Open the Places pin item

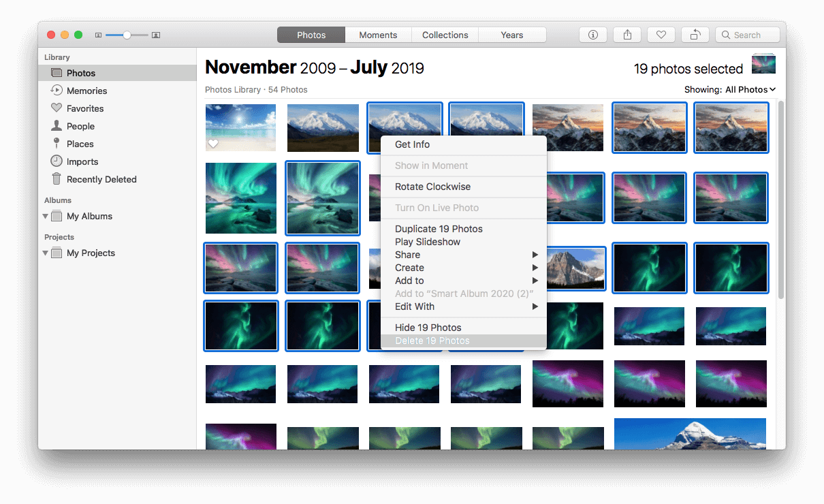point(80,144)
